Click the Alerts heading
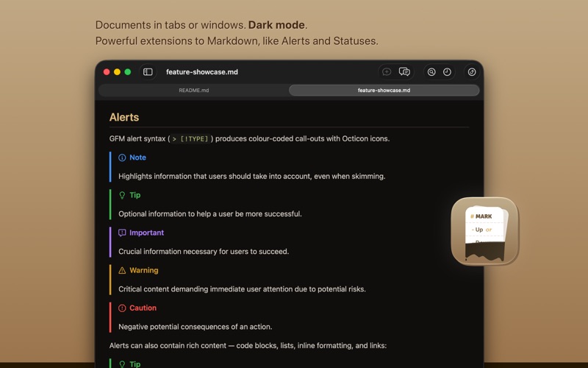 pos(124,117)
